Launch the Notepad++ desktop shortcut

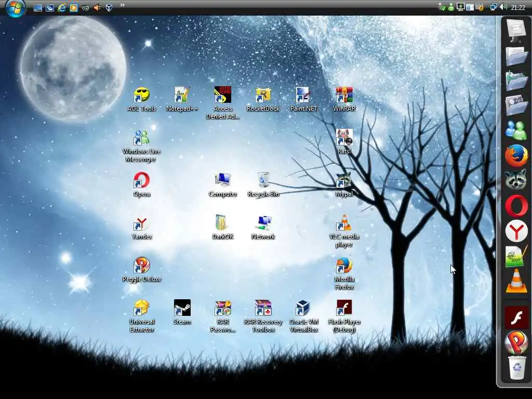pyautogui.click(x=182, y=99)
